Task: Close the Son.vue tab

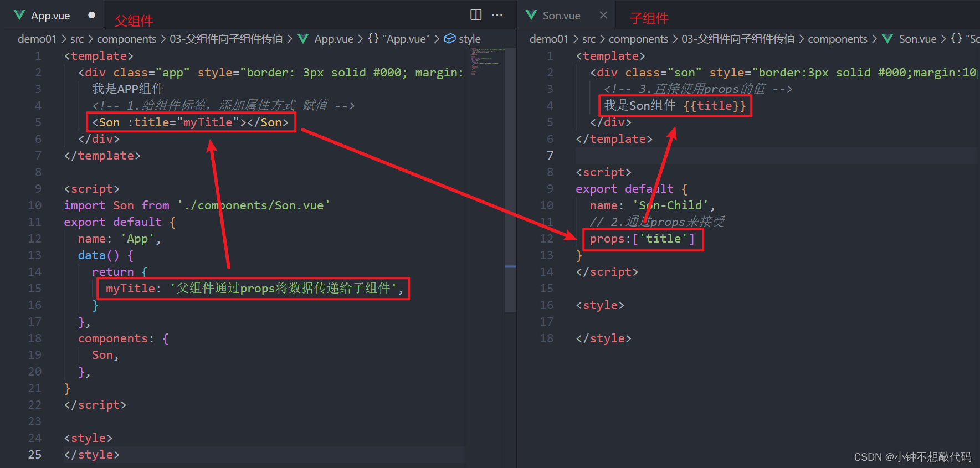Action: (x=603, y=15)
